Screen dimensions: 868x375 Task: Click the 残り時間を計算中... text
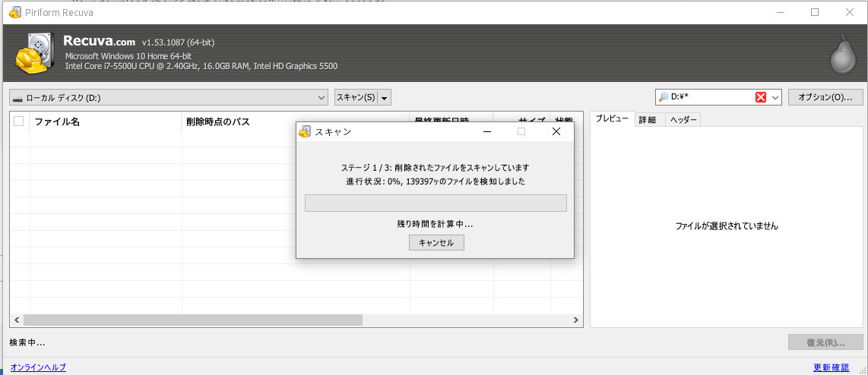pyautogui.click(x=435, y=225)
